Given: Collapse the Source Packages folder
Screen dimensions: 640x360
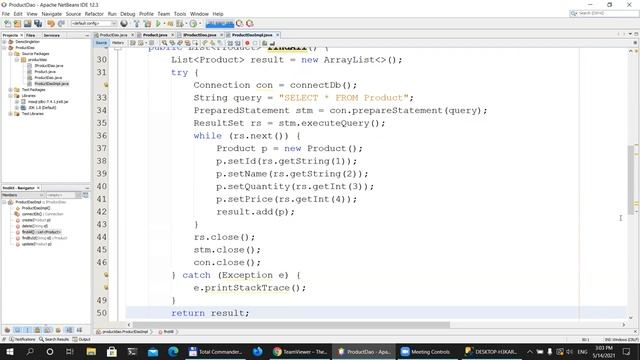Looking at the screenshot, I should (11, 54).
